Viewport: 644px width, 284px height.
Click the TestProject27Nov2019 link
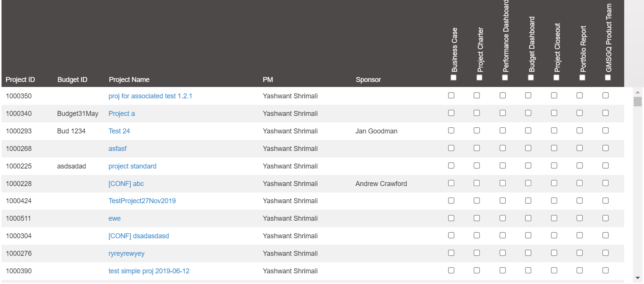click(142, 201)
